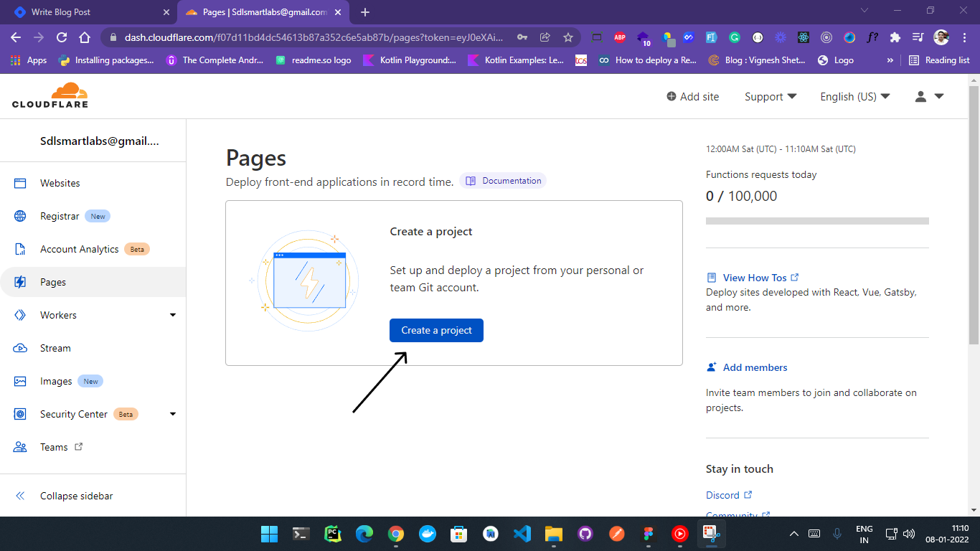Open the Kotlin Playground bookmark
The height and width of the screenshot is (551, 980).
click(410, 60)
